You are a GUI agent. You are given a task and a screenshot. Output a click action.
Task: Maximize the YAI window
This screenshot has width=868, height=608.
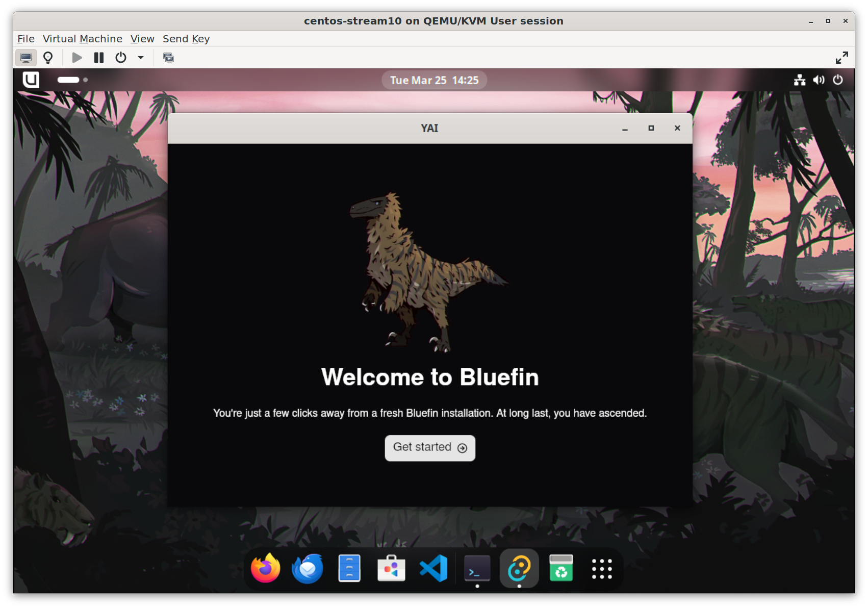(x=651, y=129)
